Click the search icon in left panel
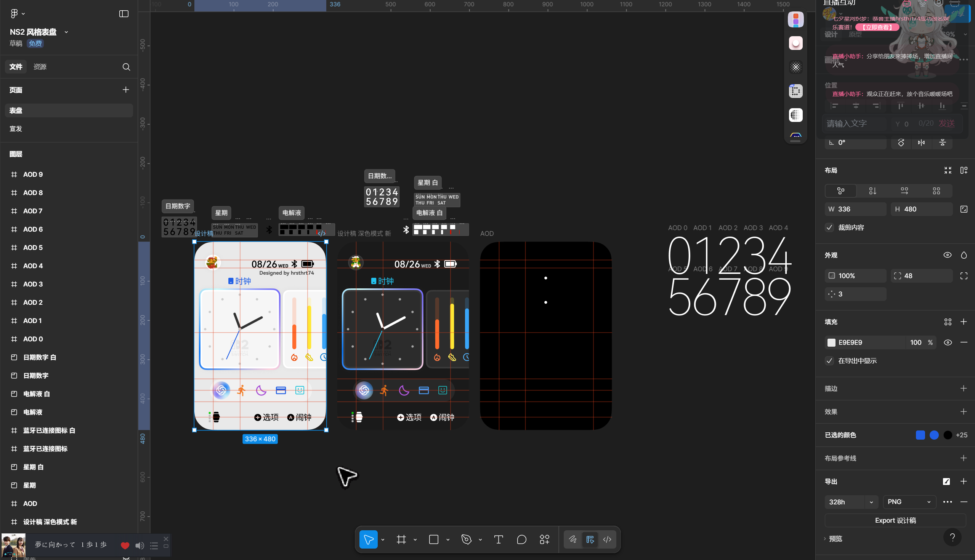 pos(126,67)
